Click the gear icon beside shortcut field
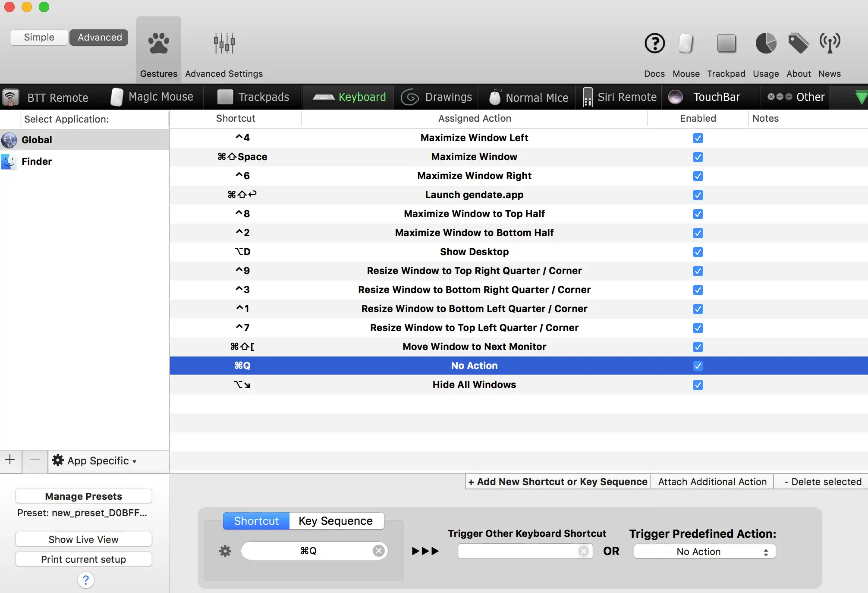The height and width of the screenshot is (593, 868). tap(225, 551)
